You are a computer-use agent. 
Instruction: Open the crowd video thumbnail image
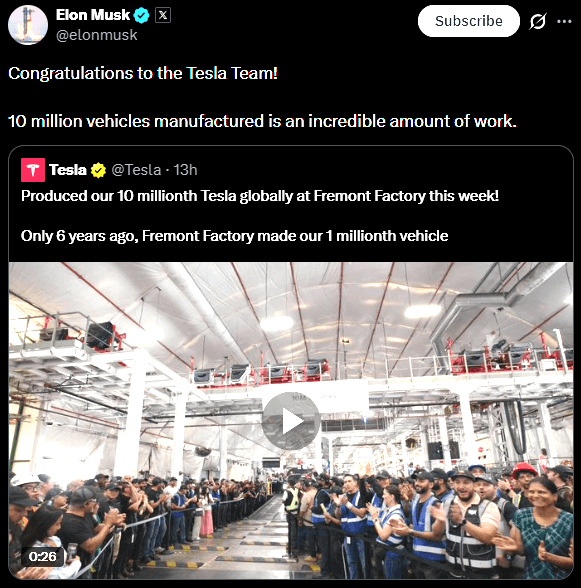point(291,420)
